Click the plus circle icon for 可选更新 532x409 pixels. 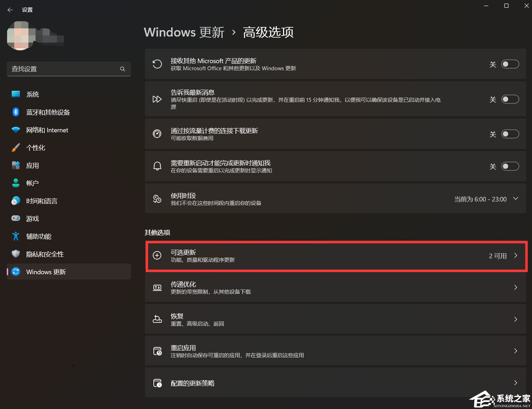(x=157, y=255)
